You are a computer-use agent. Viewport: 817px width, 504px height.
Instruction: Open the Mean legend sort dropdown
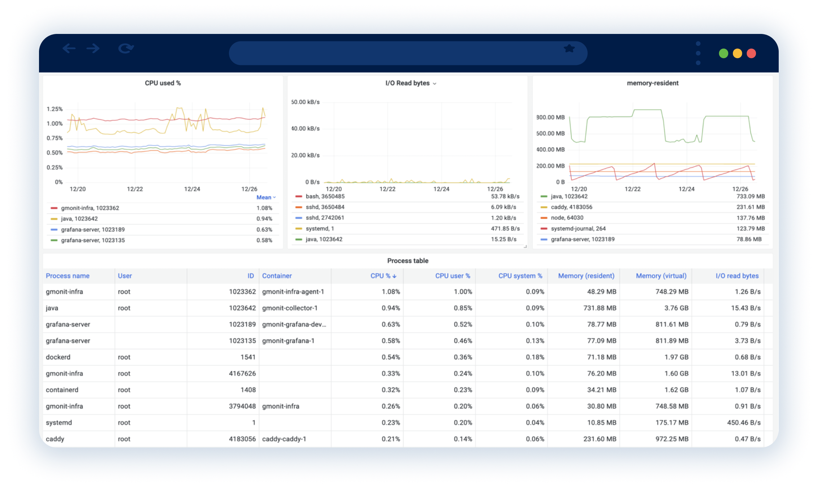click(x=266, y=197)
